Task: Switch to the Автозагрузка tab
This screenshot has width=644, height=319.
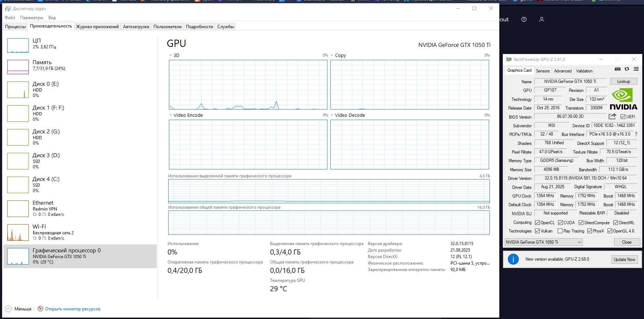Action: pyautogui.click(x=136, y=26)
